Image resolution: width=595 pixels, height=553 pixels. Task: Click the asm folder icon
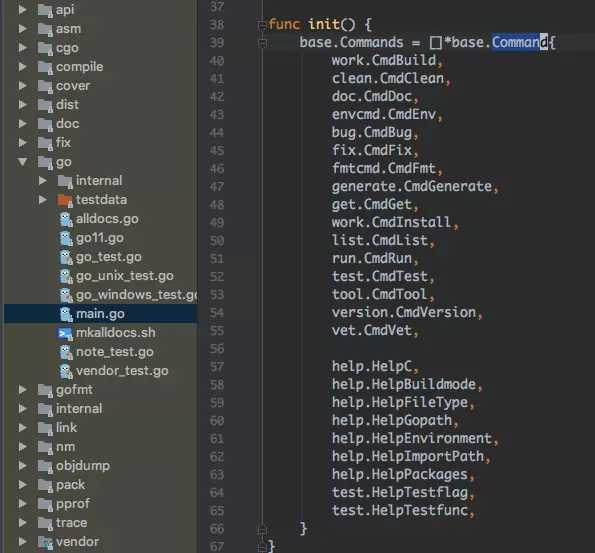coord(45,30)
